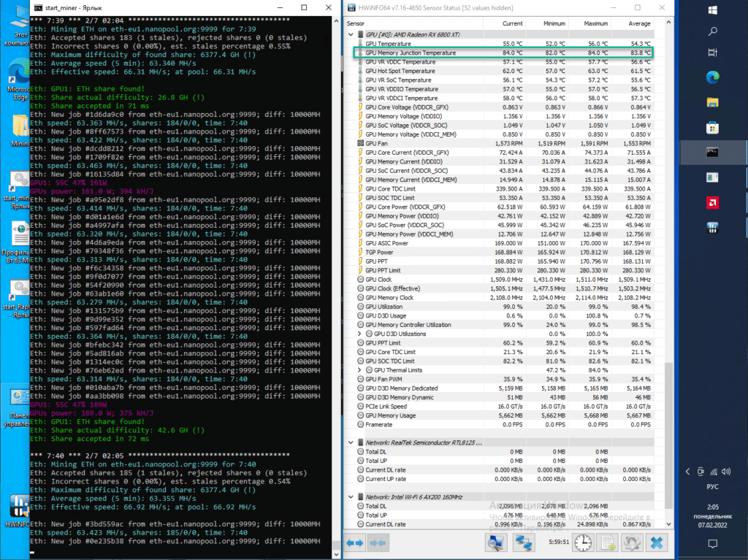
Task: Switch to the command prompt taskbar icon
Action: click(713, 152)
